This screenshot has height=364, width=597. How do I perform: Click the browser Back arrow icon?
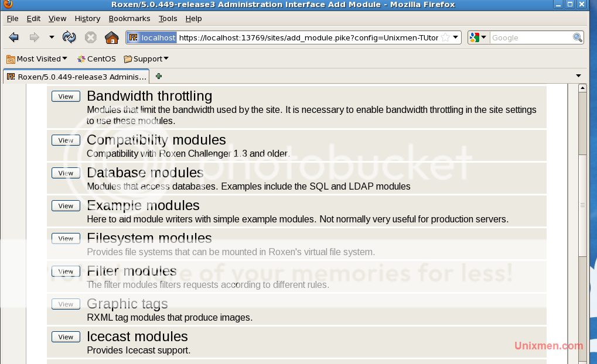pos(14,37)
